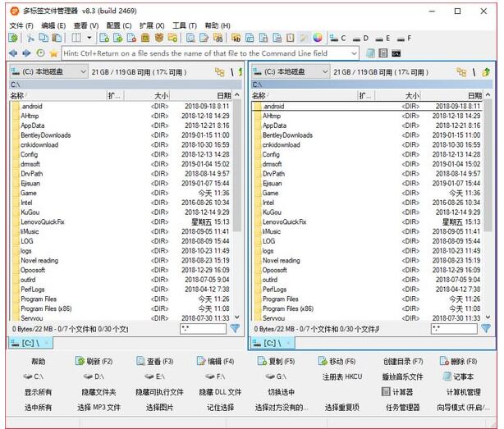Screen dimensions: 504x429
Task: Launch the notepad icon beside the command line
Action: [x=370, y=53]
